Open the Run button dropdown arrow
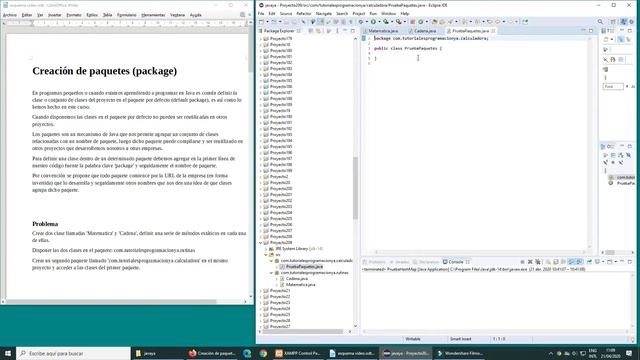The height and width of the screenshot is (360, 640). (379, 22)
